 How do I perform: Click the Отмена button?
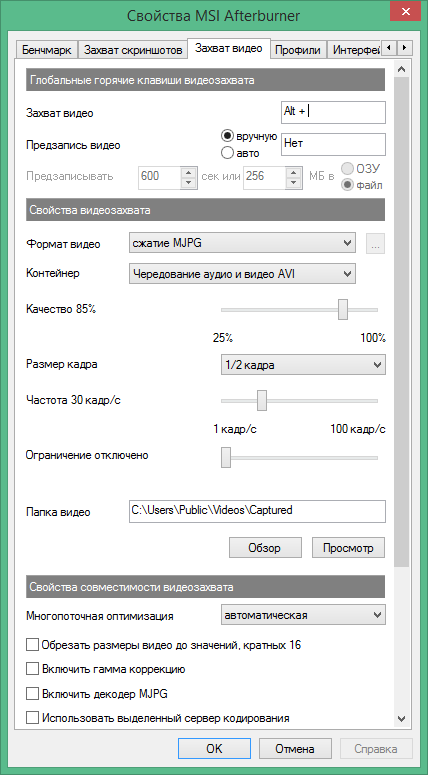295,748
